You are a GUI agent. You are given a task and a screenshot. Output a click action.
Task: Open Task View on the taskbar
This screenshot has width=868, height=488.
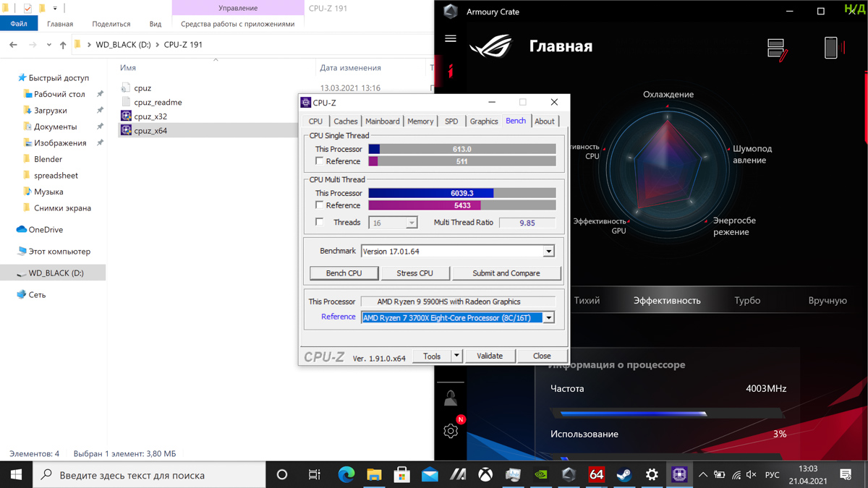314,475
